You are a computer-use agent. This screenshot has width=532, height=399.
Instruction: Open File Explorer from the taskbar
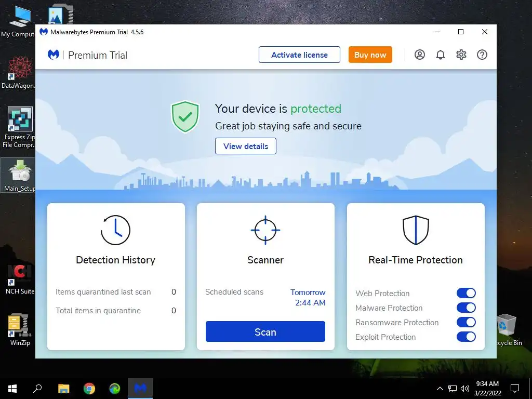click(64, 389)
